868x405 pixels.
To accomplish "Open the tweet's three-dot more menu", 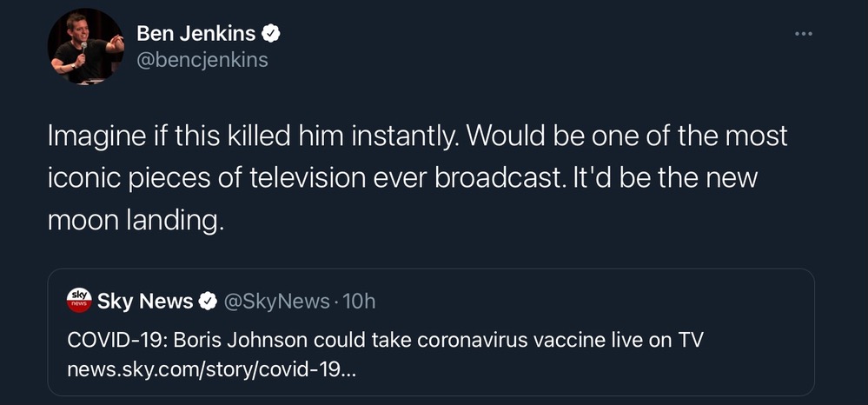I will click(x=805, y=35).
